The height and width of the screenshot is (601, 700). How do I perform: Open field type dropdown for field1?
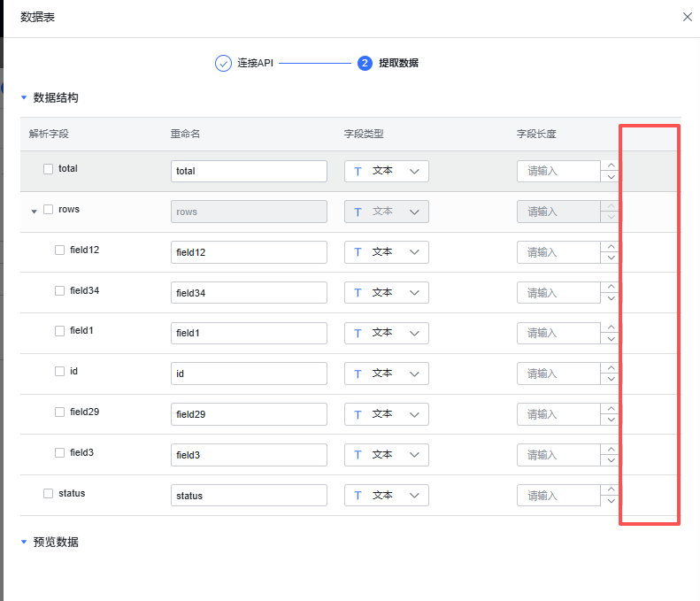386,333
